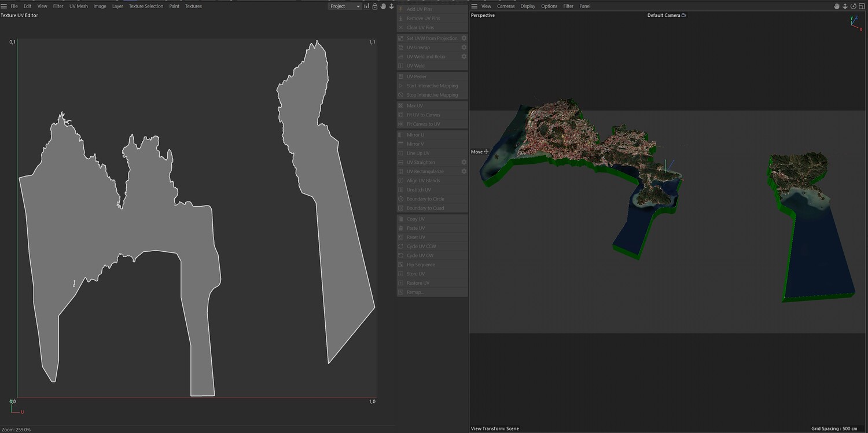Open the UV Mesh menu
The width and height of the screenshot is (868, 433).
[79, 6]
